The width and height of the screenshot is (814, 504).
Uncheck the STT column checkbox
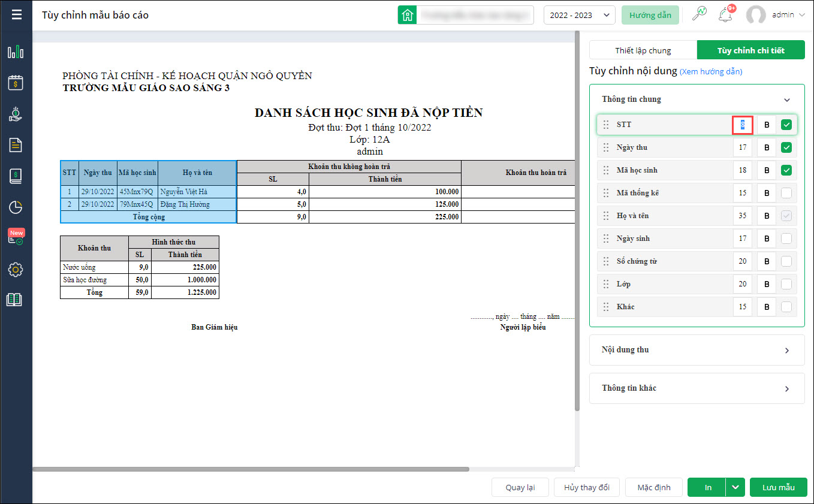[x=786, y=125]
